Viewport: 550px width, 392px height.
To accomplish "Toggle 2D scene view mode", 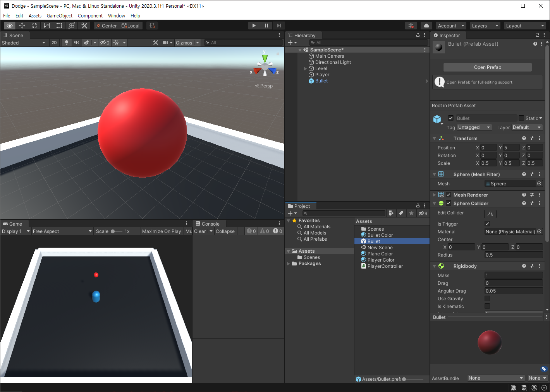I will 54,43.
